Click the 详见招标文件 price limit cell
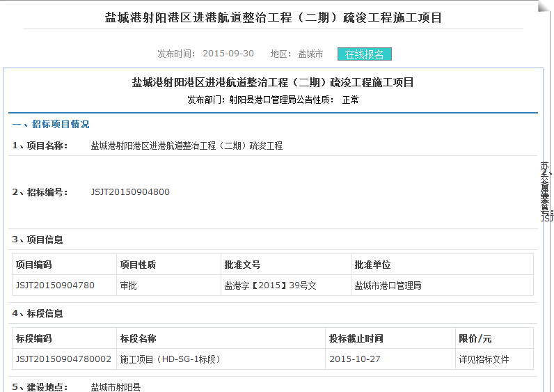The image size is (554, 392). click(484, 359)
